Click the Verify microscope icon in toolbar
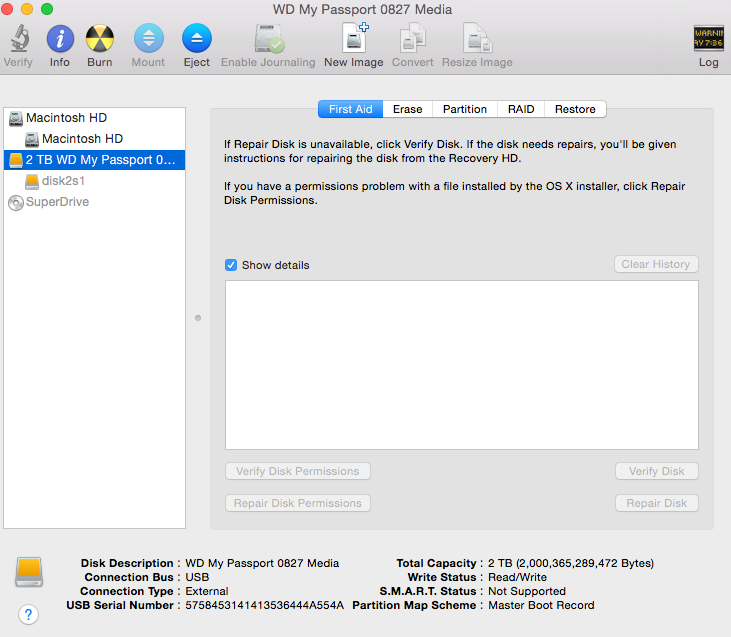731x637 pixels. point(18,40)
